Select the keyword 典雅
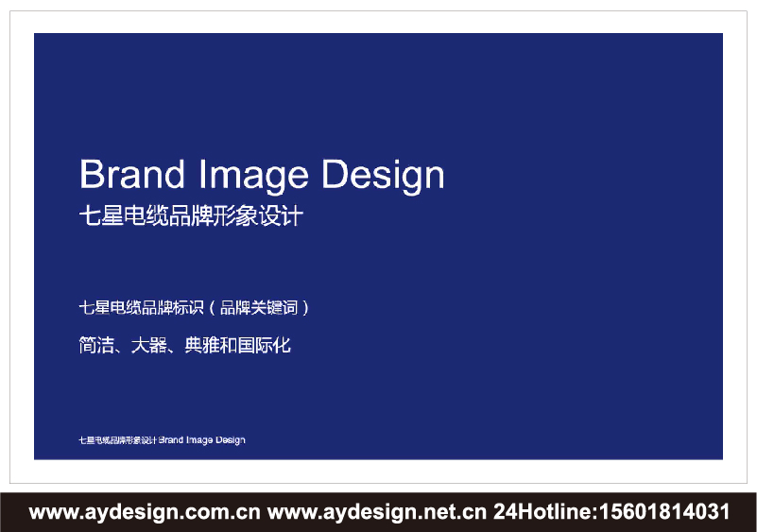757x532 pixels. click(x=197, y=346)
